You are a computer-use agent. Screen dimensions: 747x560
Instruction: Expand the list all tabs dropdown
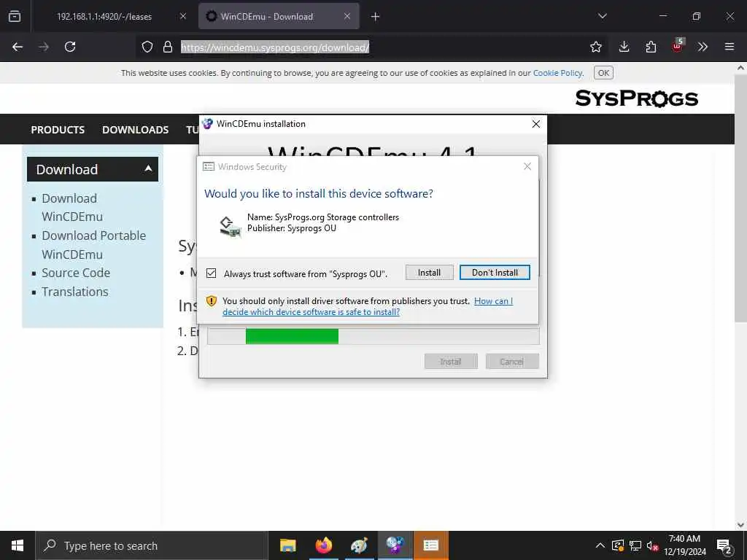tap(603, 16)
